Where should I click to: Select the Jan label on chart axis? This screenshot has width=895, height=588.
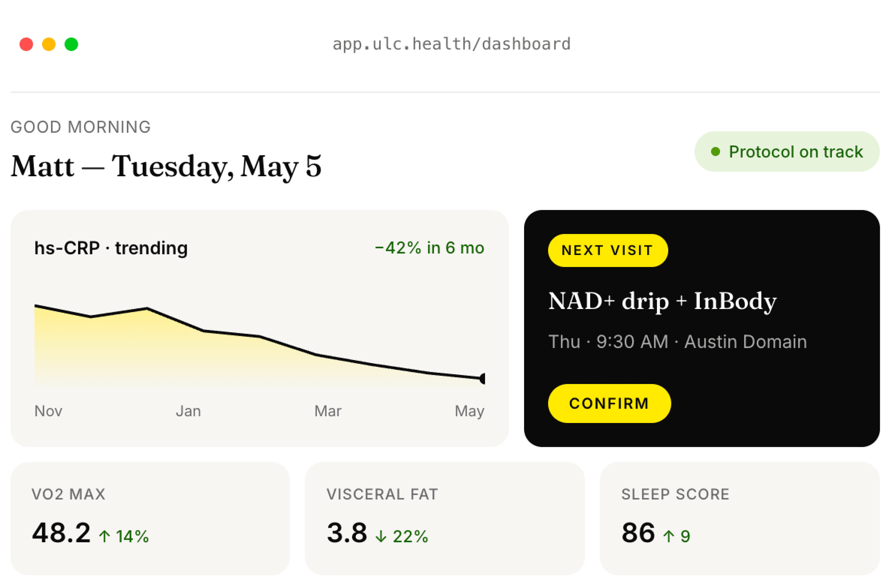tap(188, 411)
